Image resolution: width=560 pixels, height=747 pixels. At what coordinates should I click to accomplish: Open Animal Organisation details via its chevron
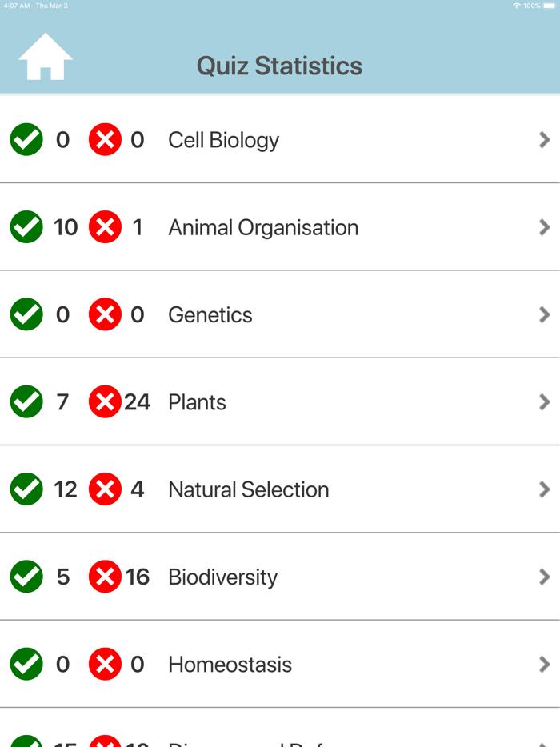545,227
